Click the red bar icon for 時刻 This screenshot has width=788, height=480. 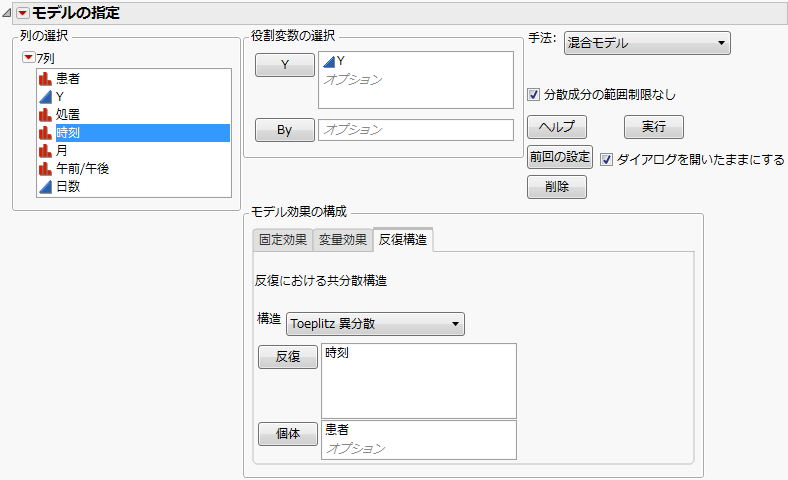(x=45, y=132)
